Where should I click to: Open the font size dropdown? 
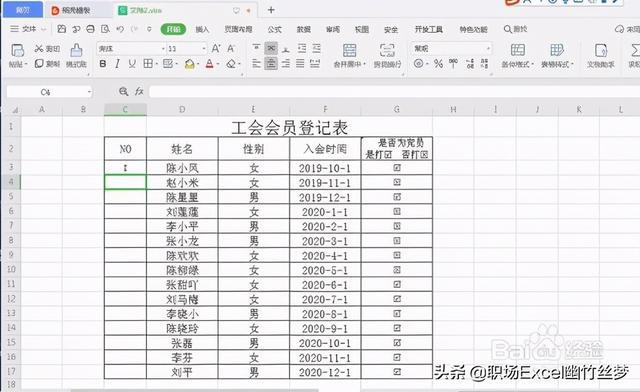204,49
